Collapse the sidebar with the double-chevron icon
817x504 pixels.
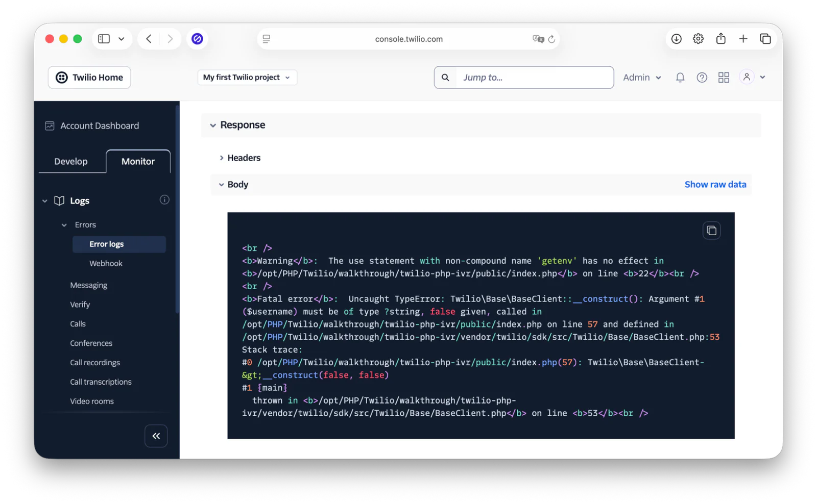click(156, 436)
